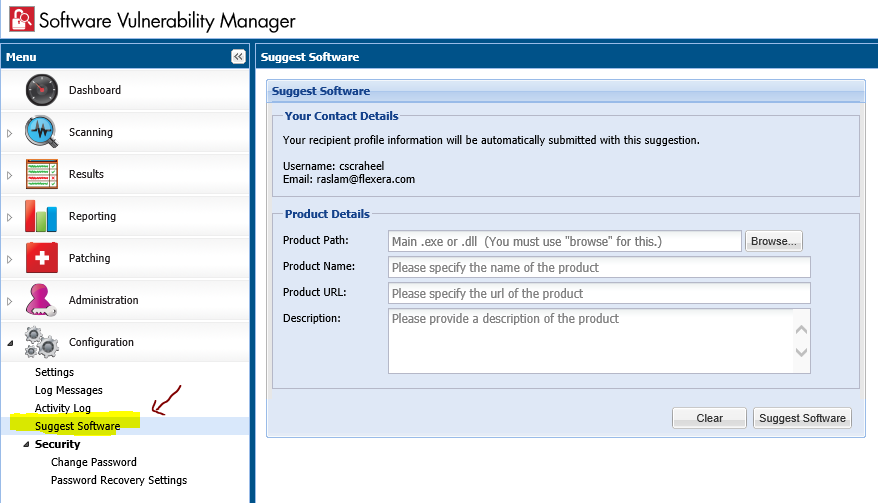Image resolution: width=878 pixels, height=503 pixels.
Task: Click the Clear button
Action: pos(709,418)
